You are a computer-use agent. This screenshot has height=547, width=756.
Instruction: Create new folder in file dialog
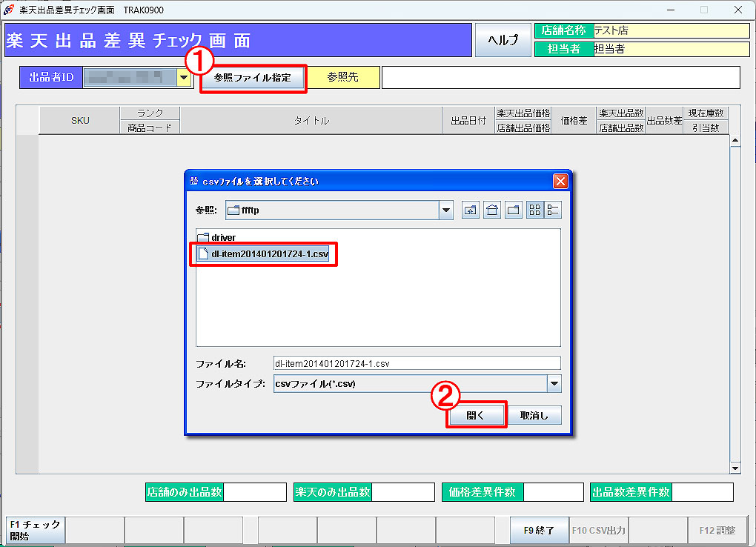514,210
